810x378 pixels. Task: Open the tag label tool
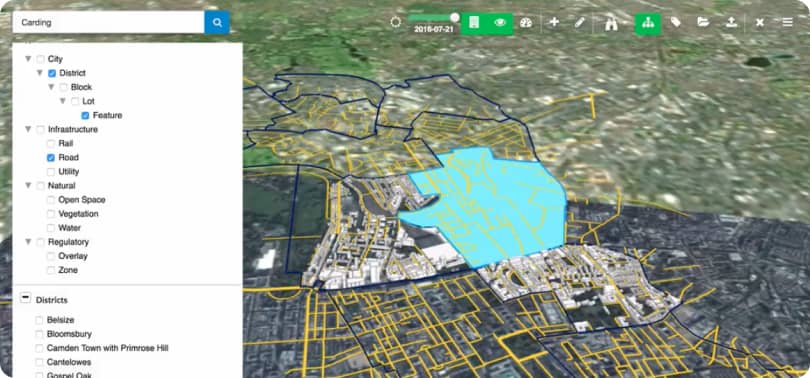tap(675, 22)
